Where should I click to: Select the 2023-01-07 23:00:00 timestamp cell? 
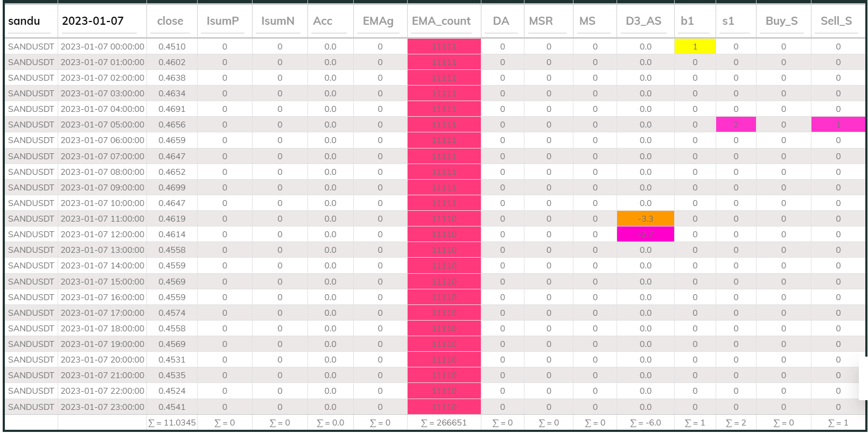102,407
